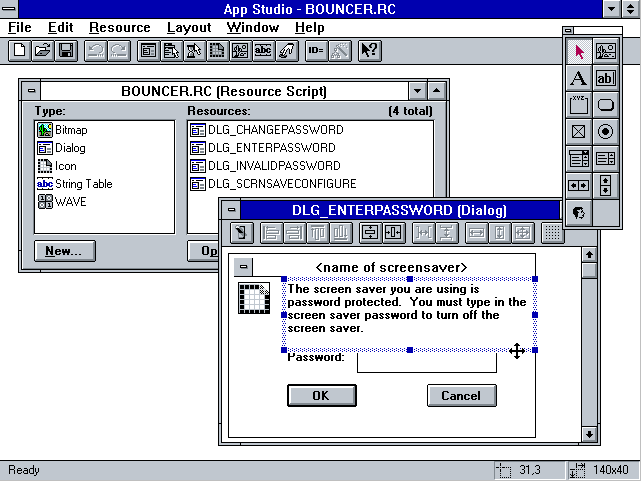Click the New... button in Resource Script
The image size is (641, 481).
tap(65, 251)
